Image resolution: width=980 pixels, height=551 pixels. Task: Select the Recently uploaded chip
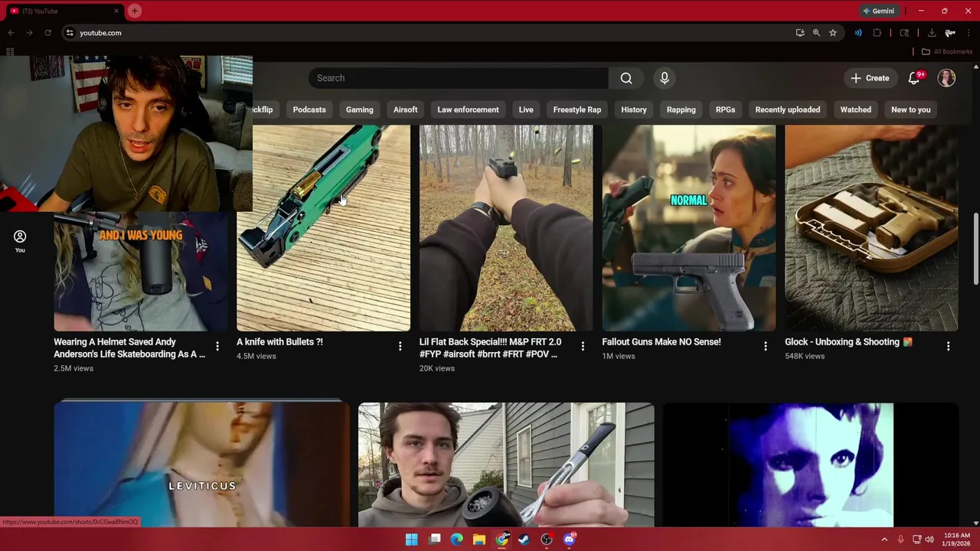pyautogui.click(x=787, y=109)
